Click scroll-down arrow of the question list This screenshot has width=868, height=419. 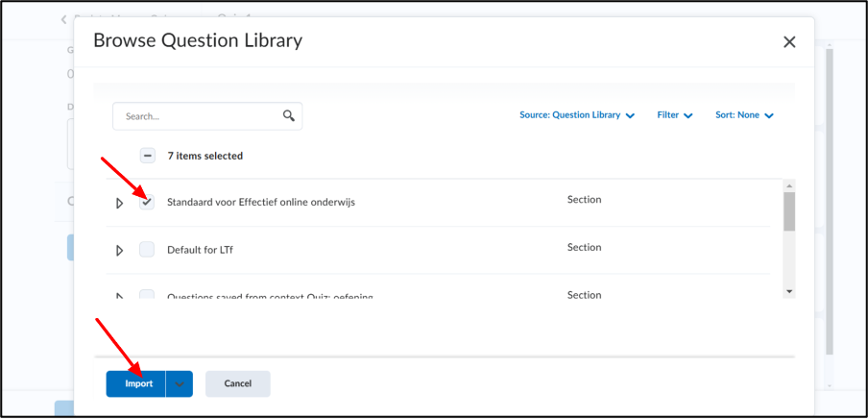(789, 291)
